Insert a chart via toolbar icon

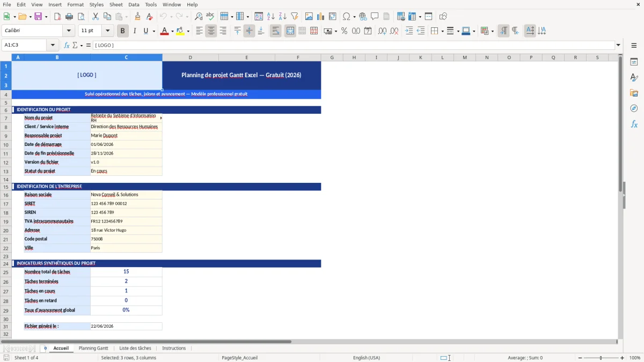pyautogui.click(x=321, y=17)
